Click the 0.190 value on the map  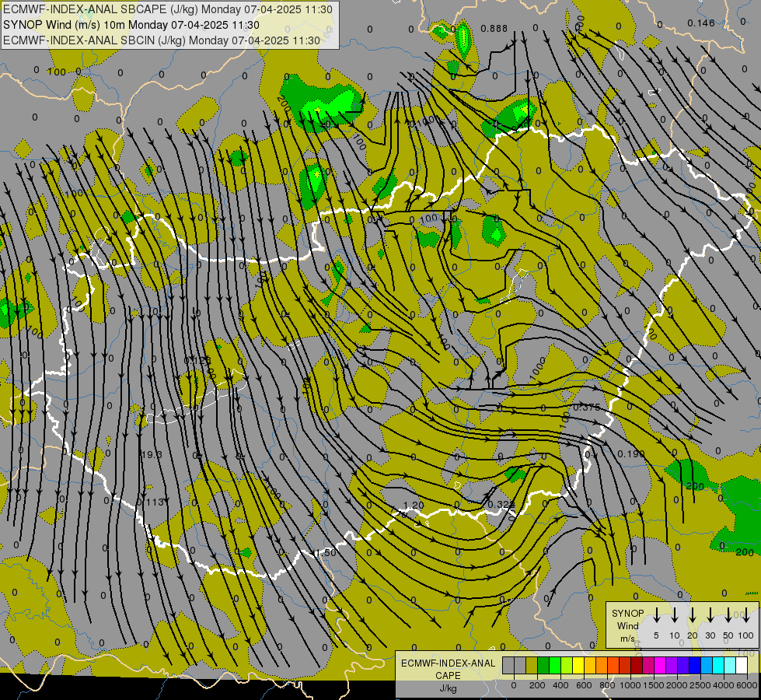631,453
